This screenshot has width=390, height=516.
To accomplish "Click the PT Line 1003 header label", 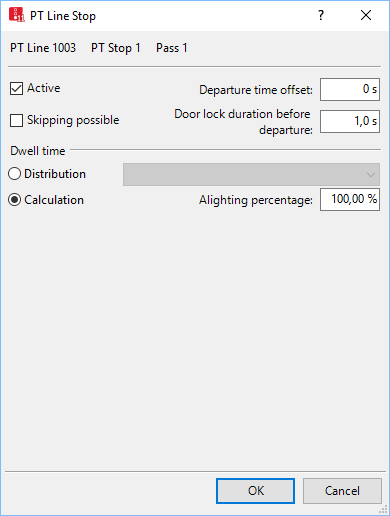I will (x=43, y=48).
